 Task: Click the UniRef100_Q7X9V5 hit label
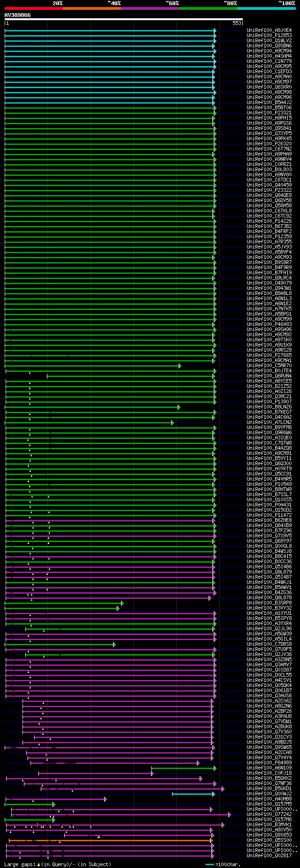pyautogui.click(x=269, y=536)
